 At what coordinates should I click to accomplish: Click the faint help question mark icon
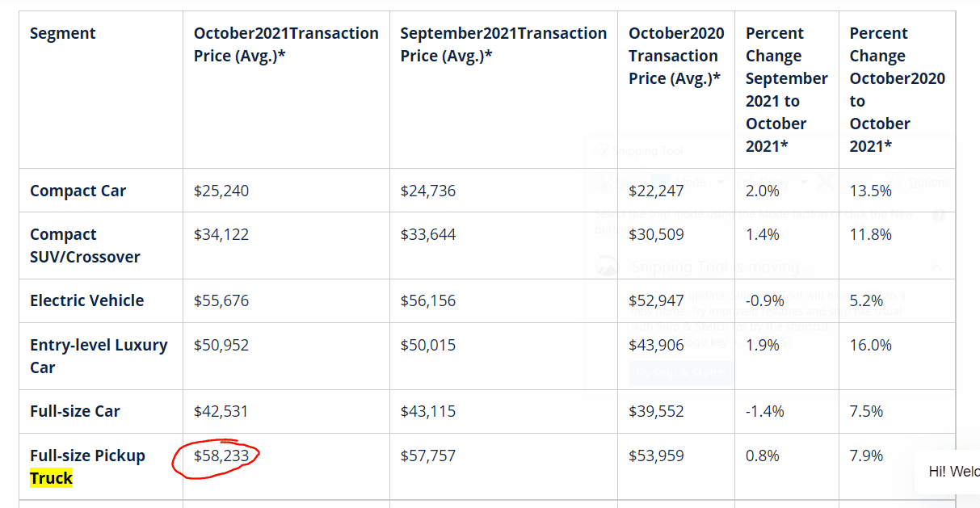pos(939,215)
